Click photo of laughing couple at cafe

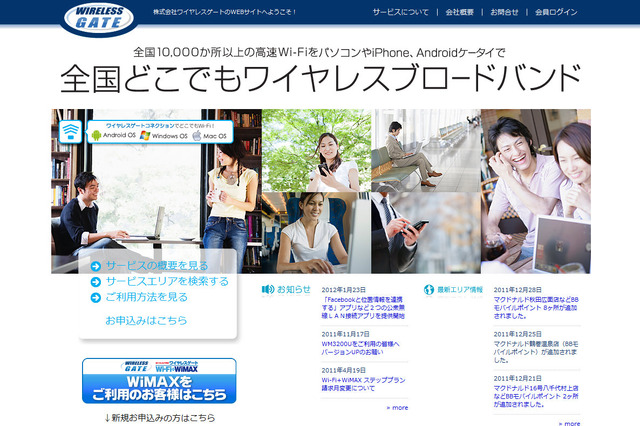click(536, 191)
